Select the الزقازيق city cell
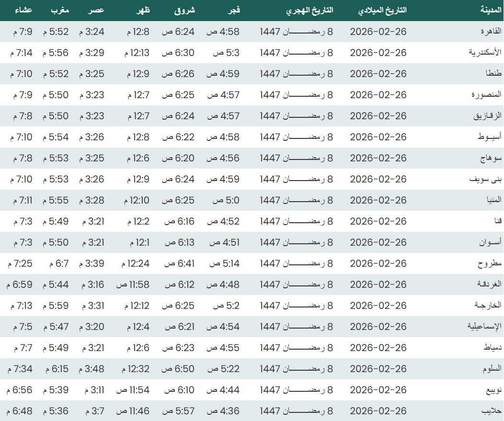 (x=487, y=116)
